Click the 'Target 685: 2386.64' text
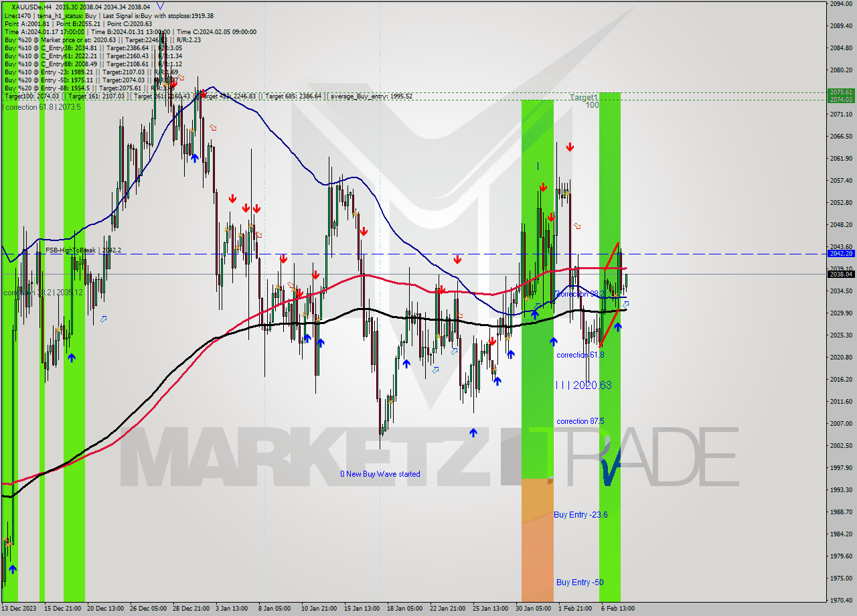Screen dimensions: 857x616 pyautogui.click(x=293, y=96)
